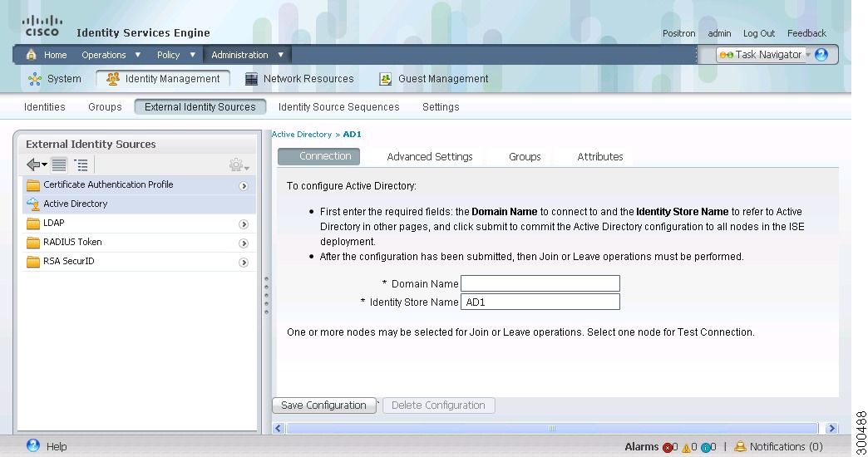Click the Save Configuration button

[x=324, y=405]
